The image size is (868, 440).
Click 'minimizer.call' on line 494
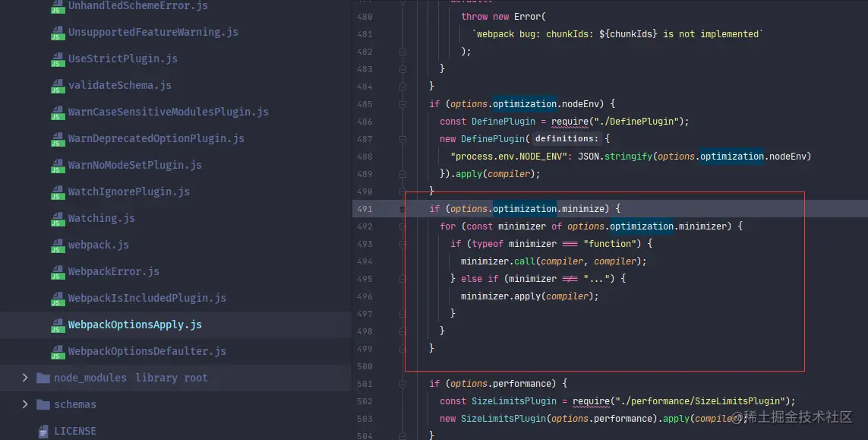coord(497,261)
